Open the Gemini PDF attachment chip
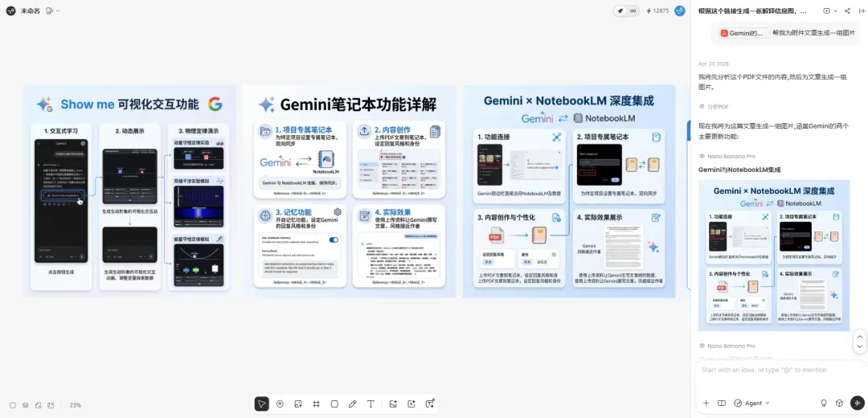The height and width of the screenshot is (418, 868). tap(744, 33)
